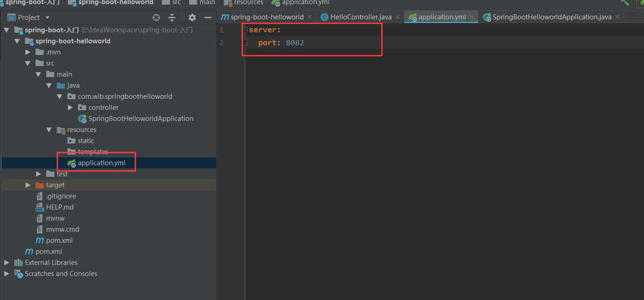Select the HELP.md file

(x=60, y=207)
